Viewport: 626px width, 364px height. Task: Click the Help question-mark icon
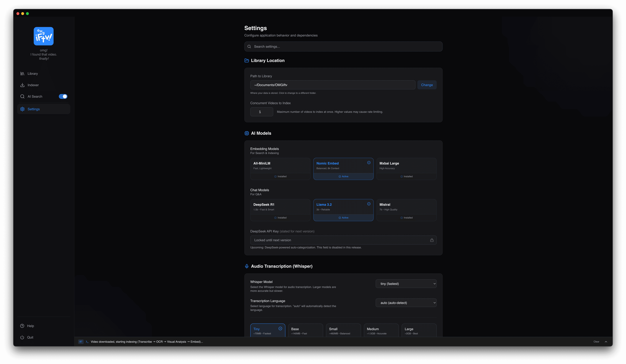click(22, 326)
